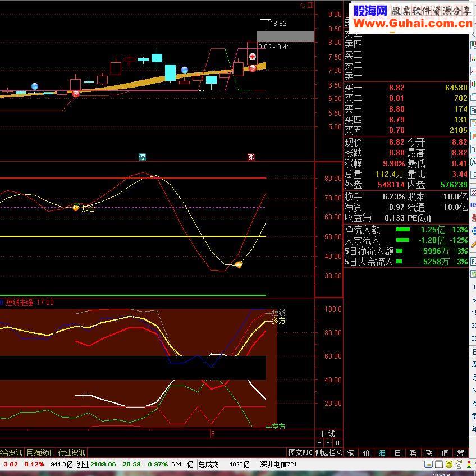Click the red and green arrows status icon
This screenshot has height=476, width=476.
(x=469, y=464)
